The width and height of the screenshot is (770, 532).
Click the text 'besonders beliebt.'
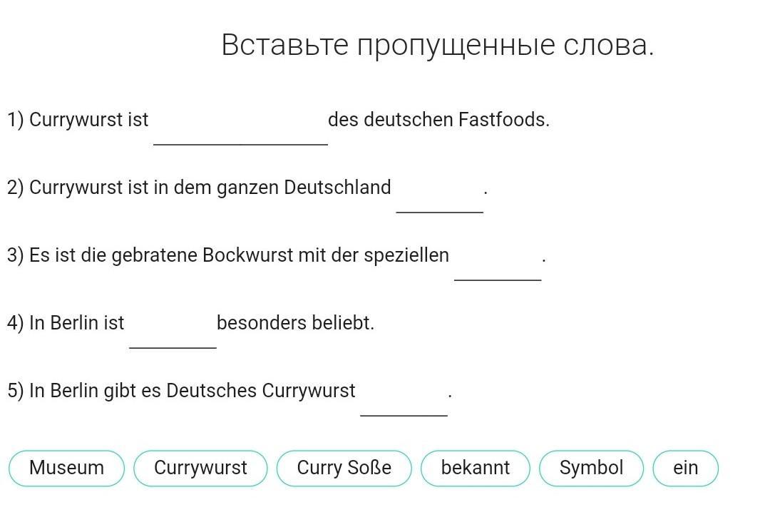295,323
